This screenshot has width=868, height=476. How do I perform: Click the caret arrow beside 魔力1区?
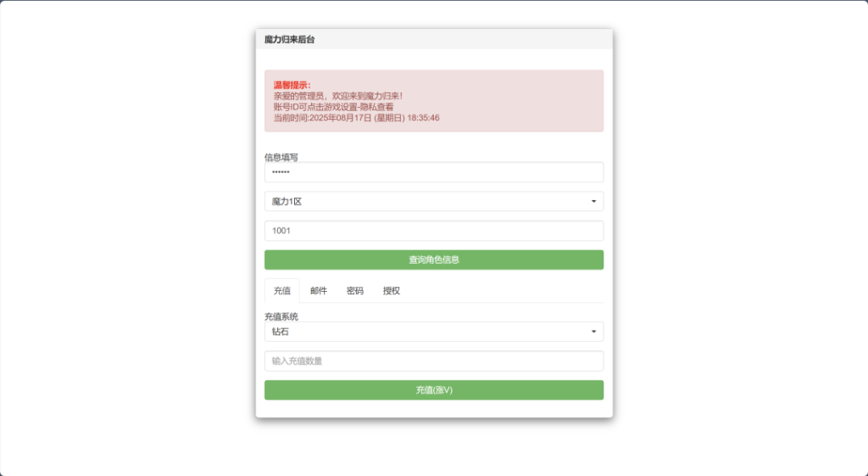point(593,202)
